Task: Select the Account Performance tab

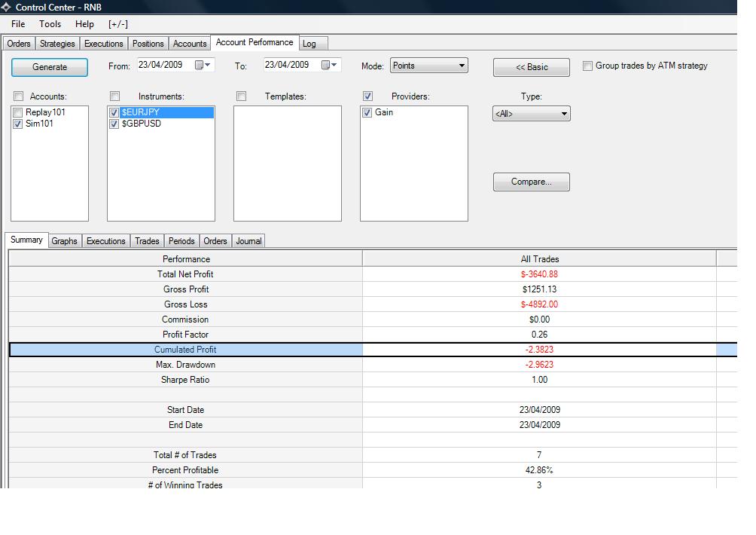Action: tap(255, 42)
